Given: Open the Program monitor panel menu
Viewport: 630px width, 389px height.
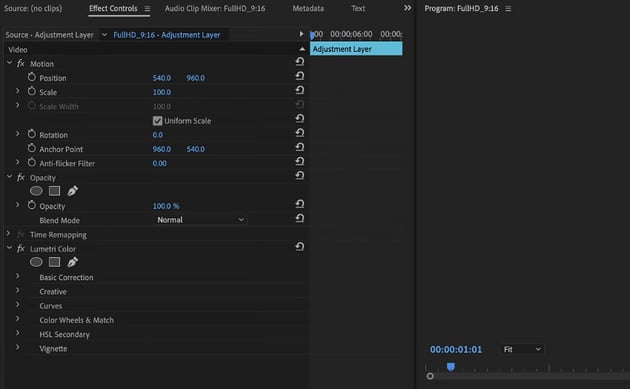Looking at the screenshot, I should tap(508, 8).
